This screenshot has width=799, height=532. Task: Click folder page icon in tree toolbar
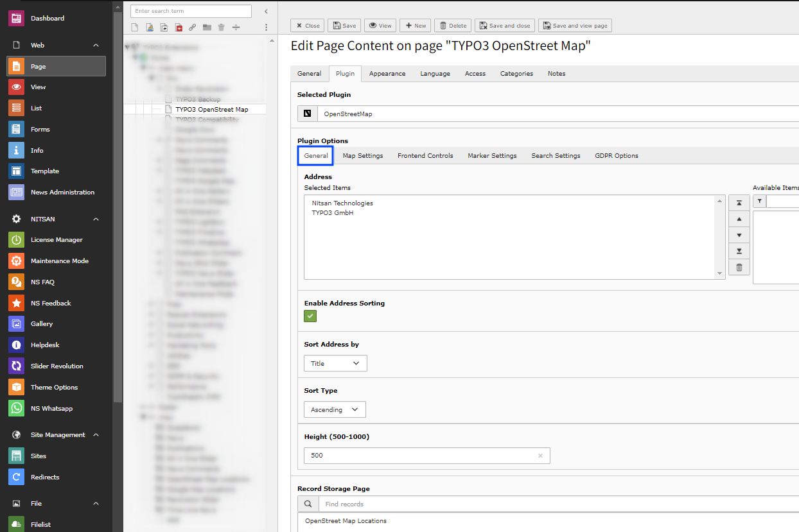[x=207, y=28]
